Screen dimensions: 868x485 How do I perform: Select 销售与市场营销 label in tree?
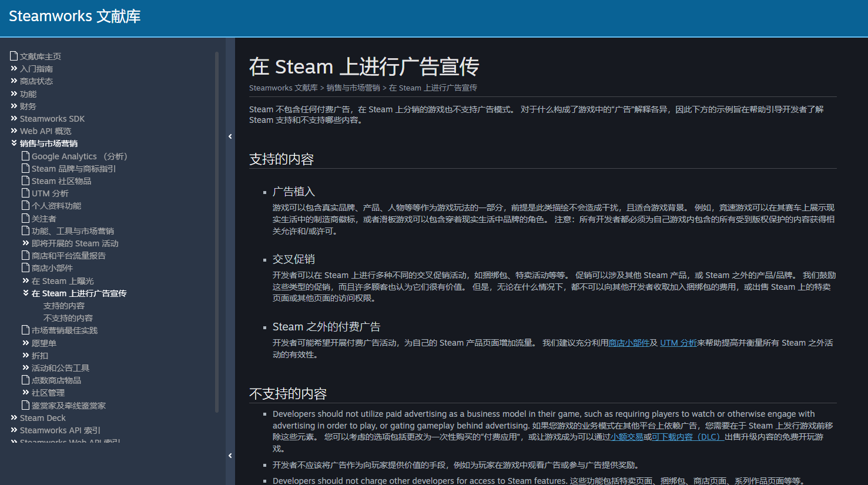[49, 143]
